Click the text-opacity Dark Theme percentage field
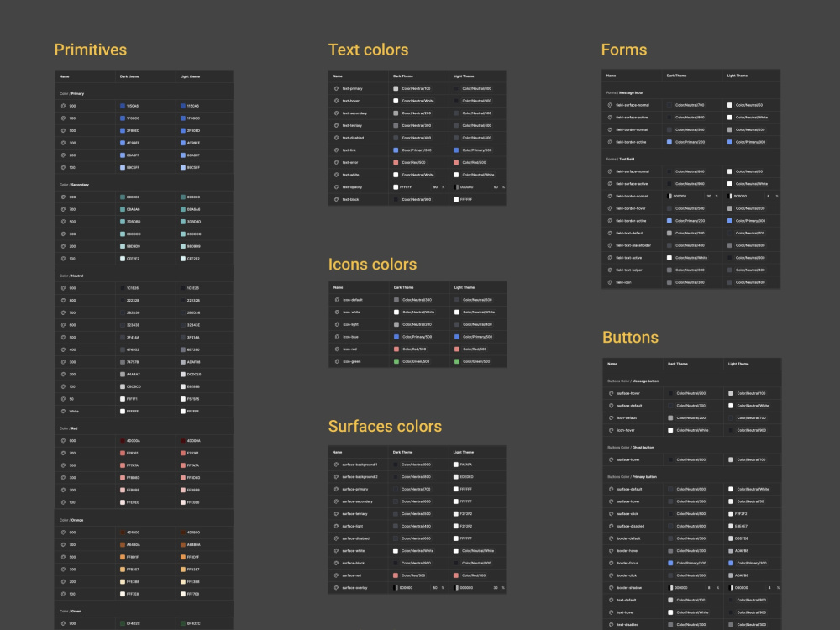 pos(438,187)
